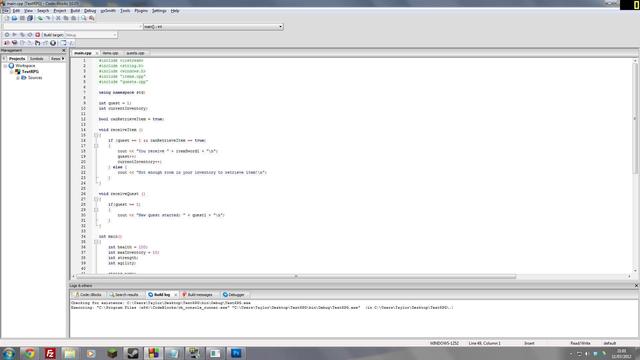Redo the edit from toolbar
This screenshot has height=360, width=640.
point(48,18)
